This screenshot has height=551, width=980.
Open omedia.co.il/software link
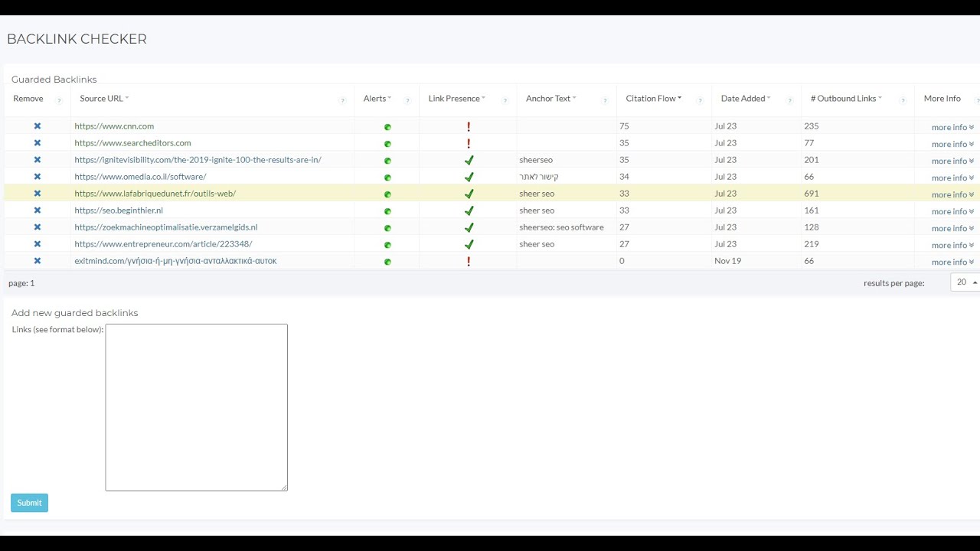(140, 177)
